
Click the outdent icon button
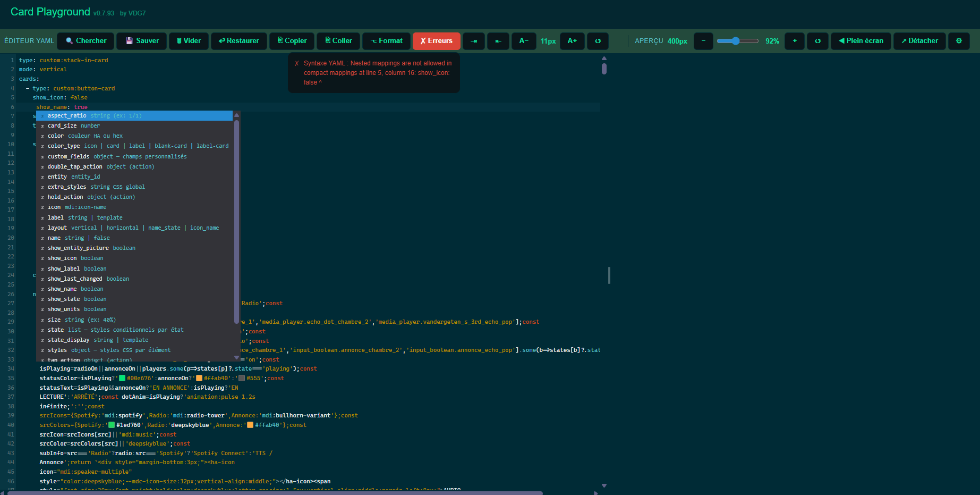pos(498,41)
